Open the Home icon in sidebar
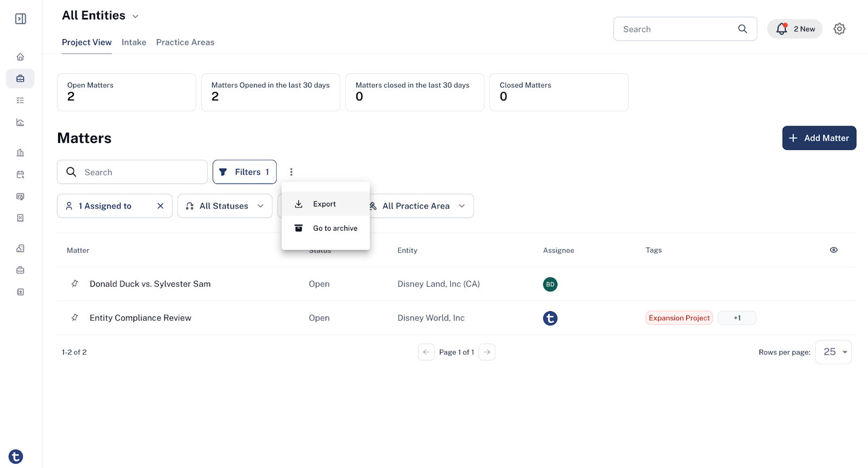Image resolution: width=868 pixels, height=468 pixels. [20, 57]
